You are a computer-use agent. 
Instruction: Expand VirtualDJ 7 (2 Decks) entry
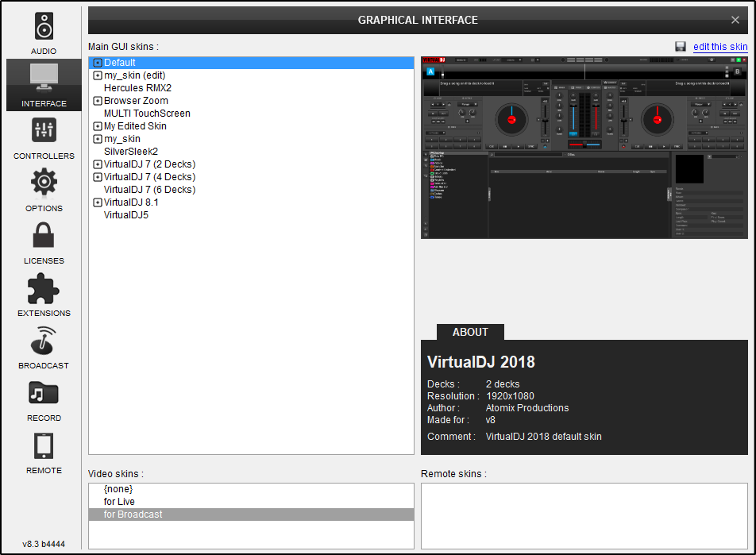coord(98,164)
